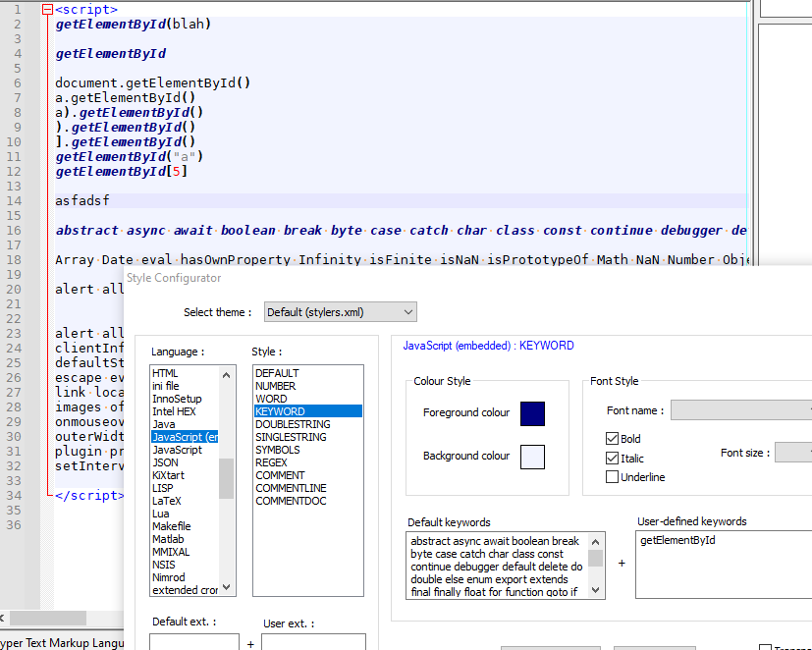Open the Font name combo box

741,410
